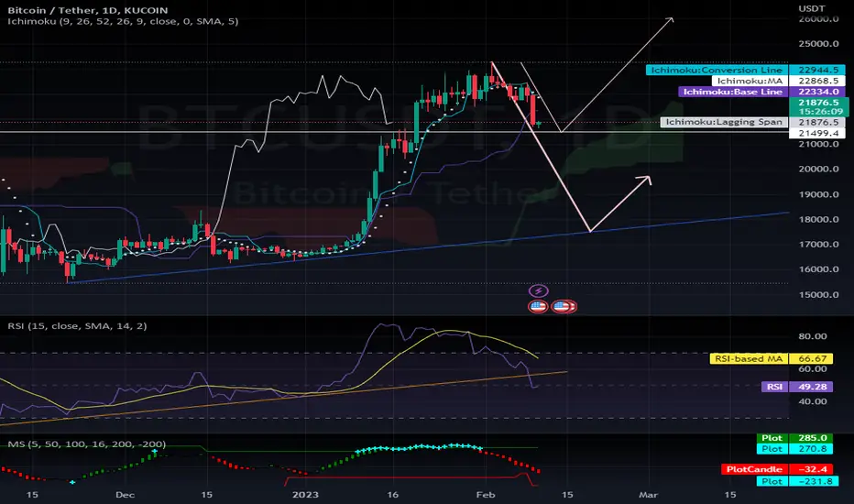Screen dimensions: 854x504
Task: Click the Bitcoin / Tether, 1D, KUCOIN title
Action: [x=88, y=10]
